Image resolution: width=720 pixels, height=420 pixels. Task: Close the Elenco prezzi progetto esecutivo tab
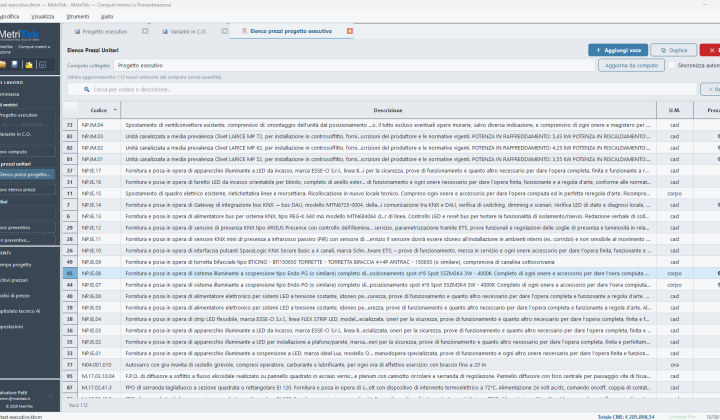[350, 31]
